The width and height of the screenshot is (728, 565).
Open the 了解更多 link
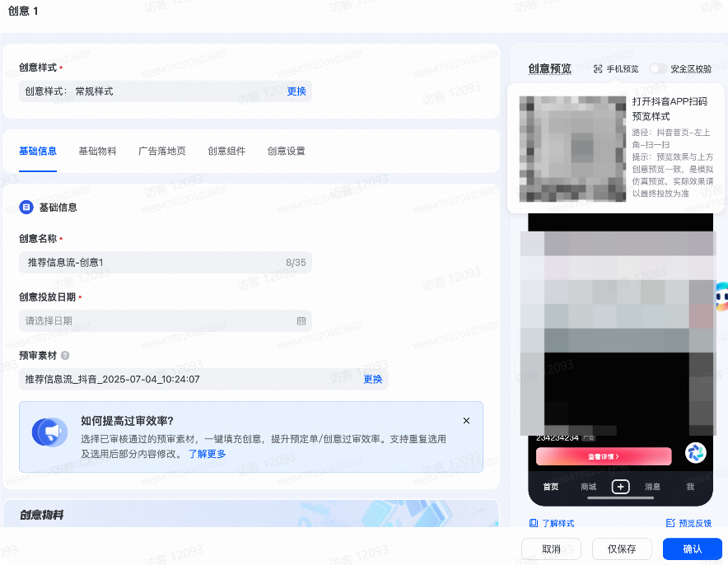point(207,454)
